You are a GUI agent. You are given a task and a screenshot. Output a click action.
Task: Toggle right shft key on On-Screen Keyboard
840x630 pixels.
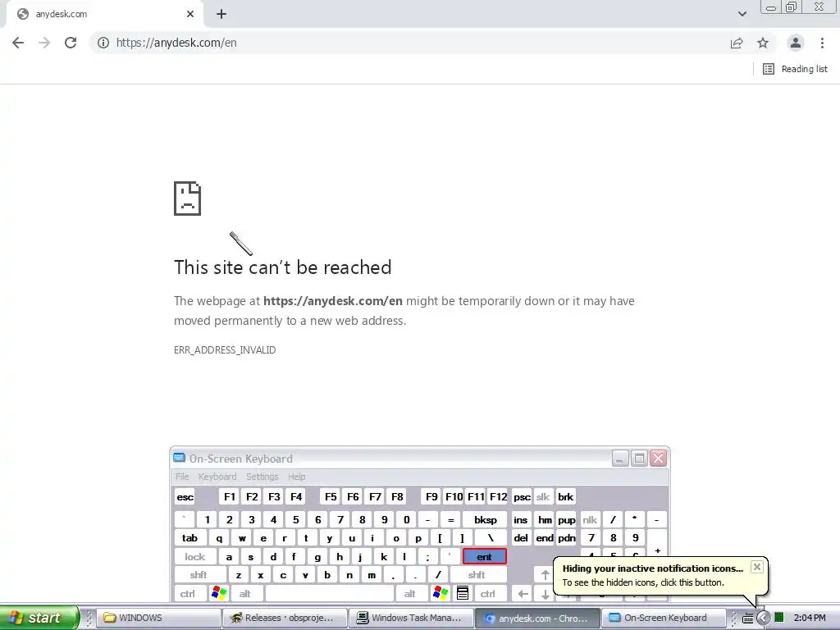478,575
